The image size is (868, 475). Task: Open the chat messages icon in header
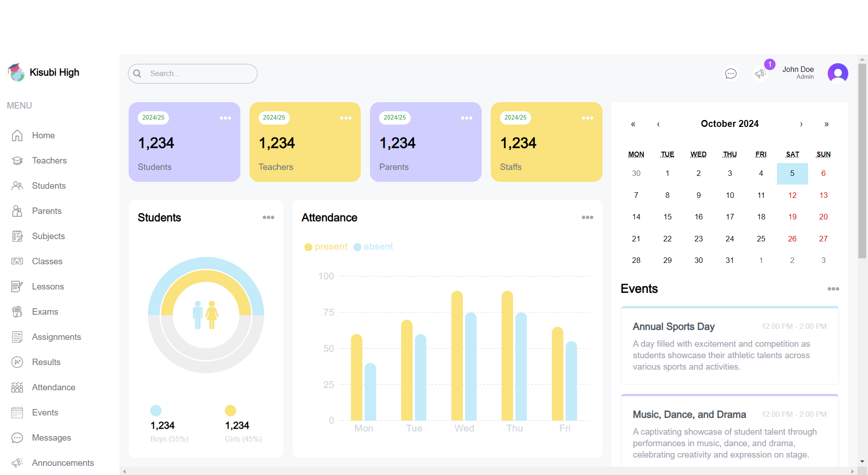click(x=731, y=73)
